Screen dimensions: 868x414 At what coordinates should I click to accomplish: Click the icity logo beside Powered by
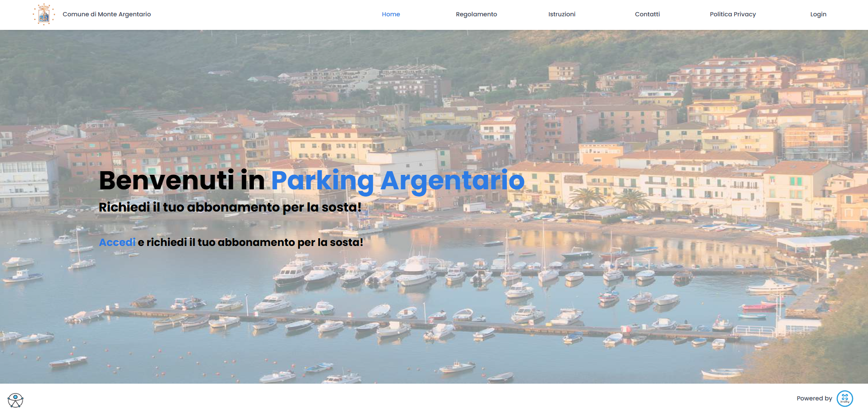(844, 399)
